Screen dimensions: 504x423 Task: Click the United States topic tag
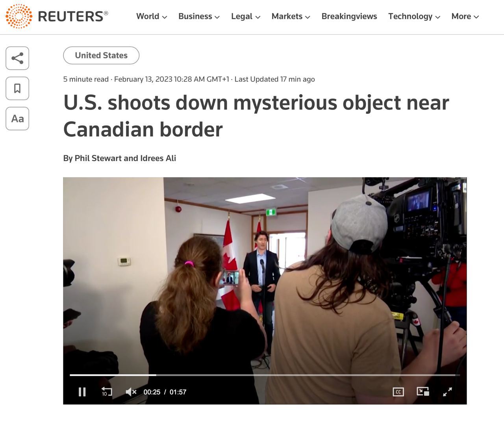101,56
